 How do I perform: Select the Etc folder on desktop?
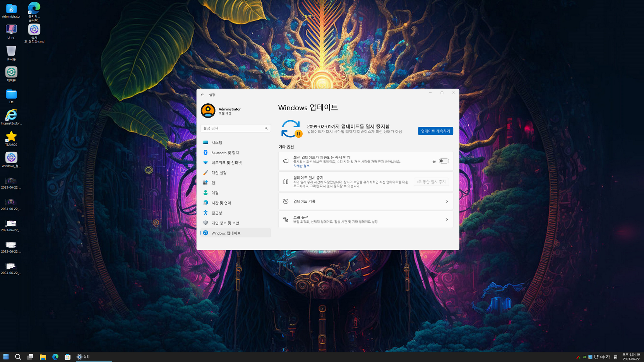point(11,96)
